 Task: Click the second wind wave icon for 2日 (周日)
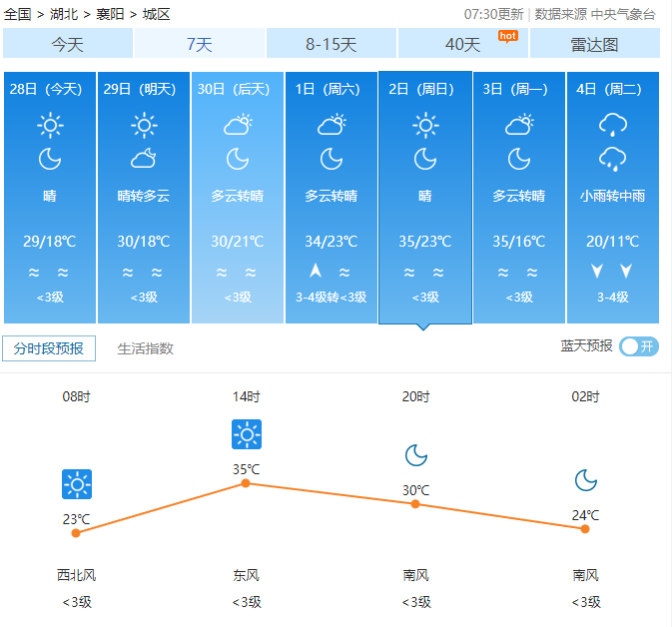coord(438,272)
